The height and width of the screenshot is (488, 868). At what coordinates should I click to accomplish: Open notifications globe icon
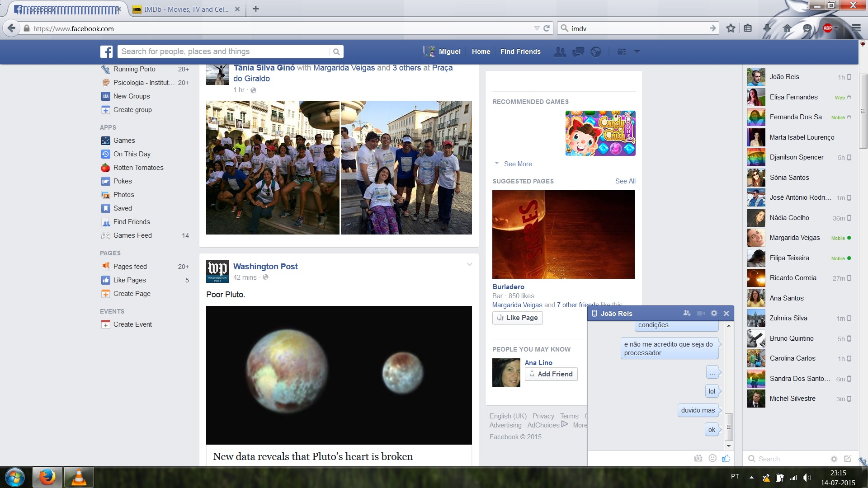596,52
